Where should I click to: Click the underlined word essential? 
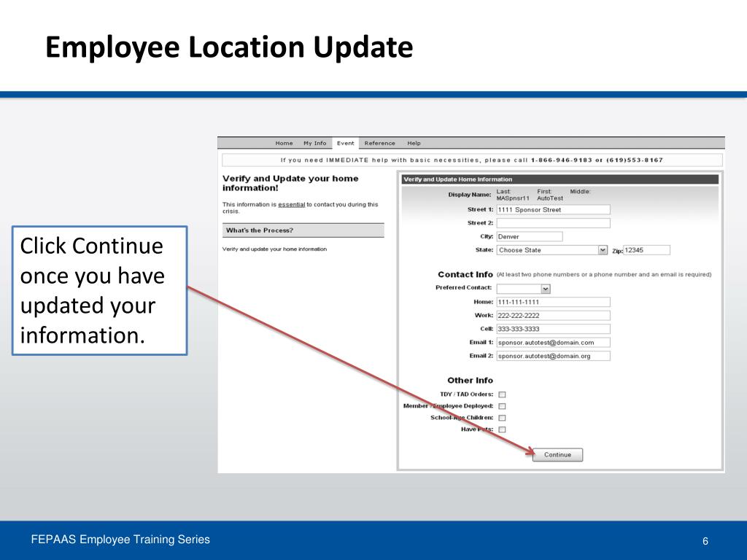(292, 204)
